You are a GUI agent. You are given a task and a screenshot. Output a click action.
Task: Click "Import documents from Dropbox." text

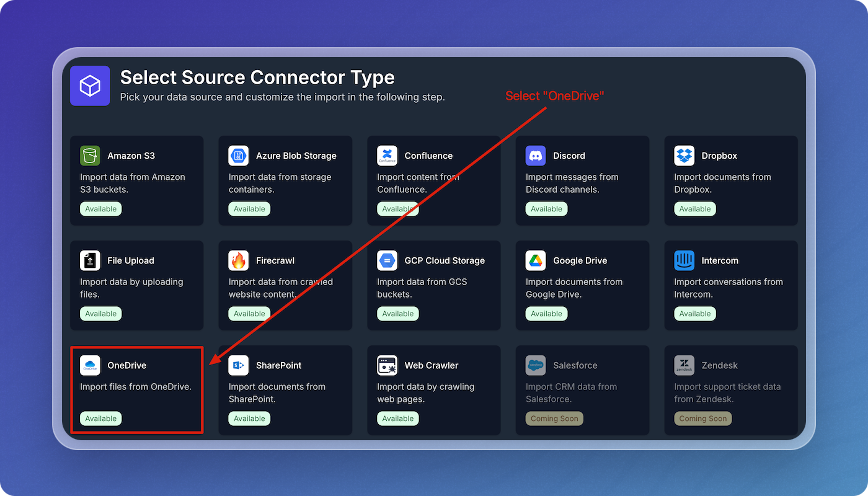coord(723,183)
